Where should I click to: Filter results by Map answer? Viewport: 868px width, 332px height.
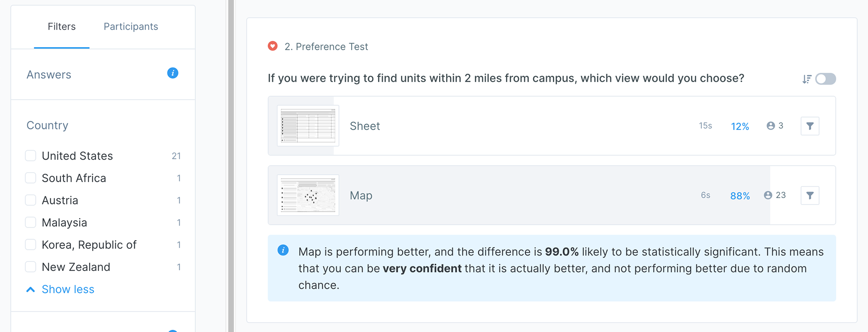tap(810, 195)
